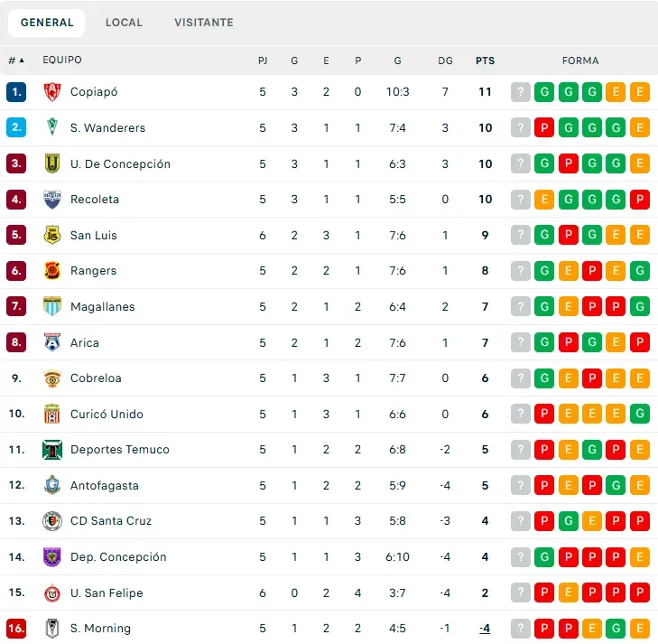
Task: Sort standings by PTS column header
Action: click(486, 61)
